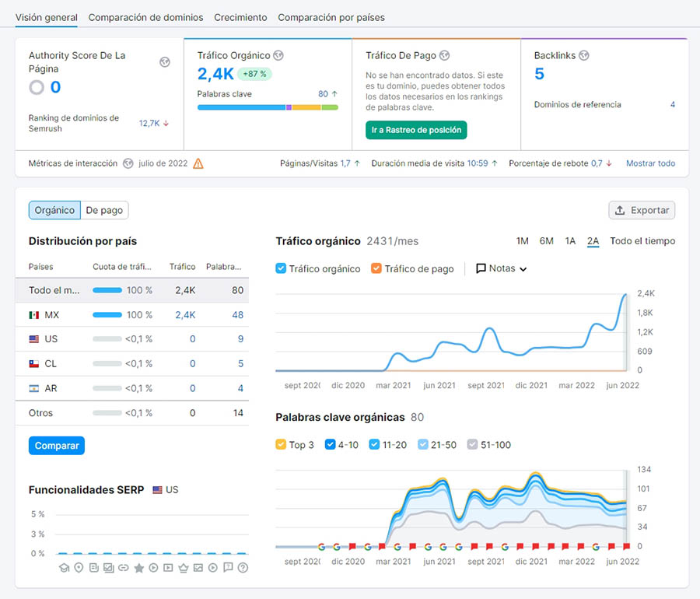The image size is (700, 599).
Task: Open the US country selector for SERP features
Action: (x=165, y=490)
